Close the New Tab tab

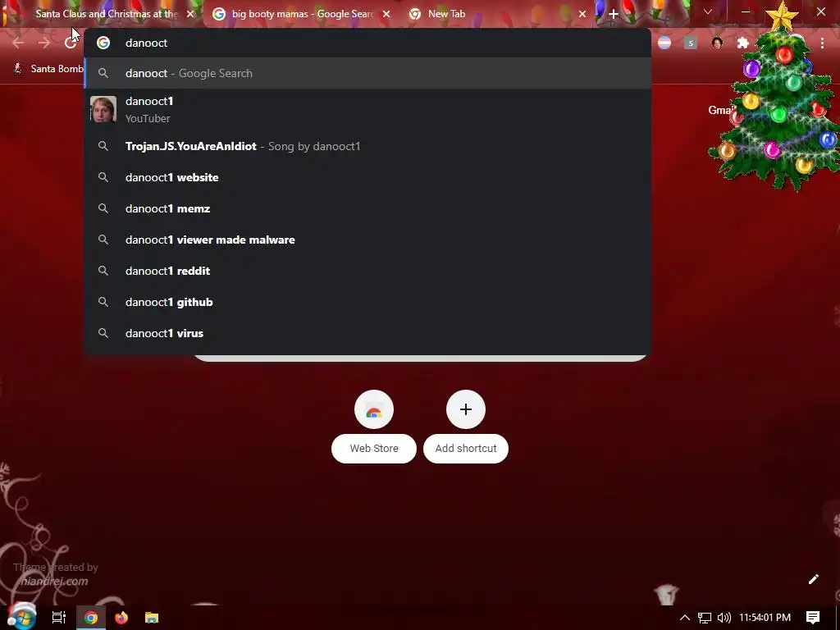[x=582, y=14]
